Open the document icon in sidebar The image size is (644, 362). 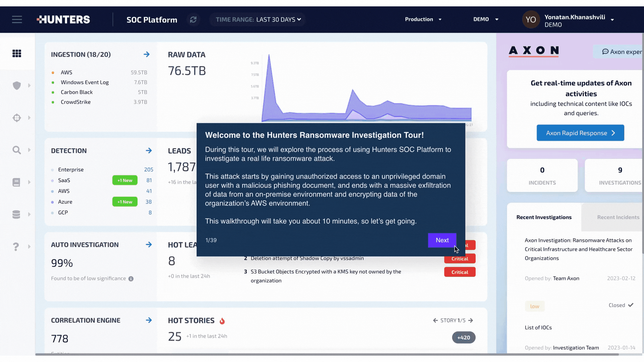pos(16,182)
